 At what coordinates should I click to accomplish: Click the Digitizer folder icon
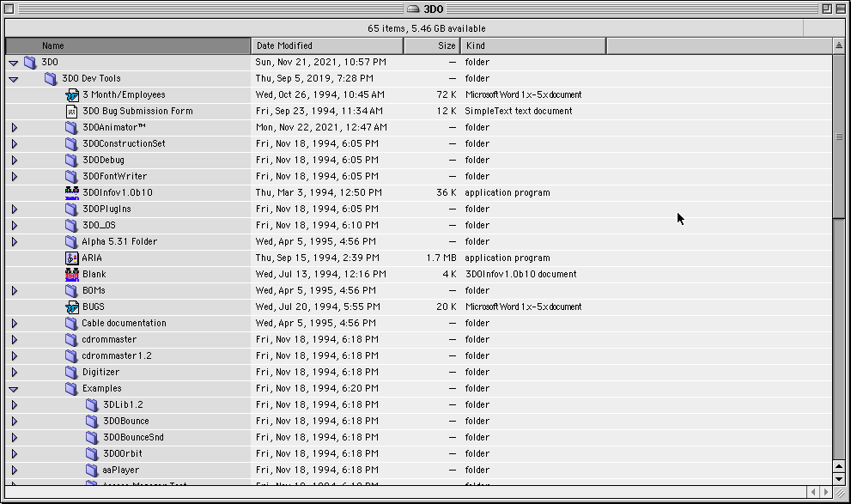(x=71, y=372)
